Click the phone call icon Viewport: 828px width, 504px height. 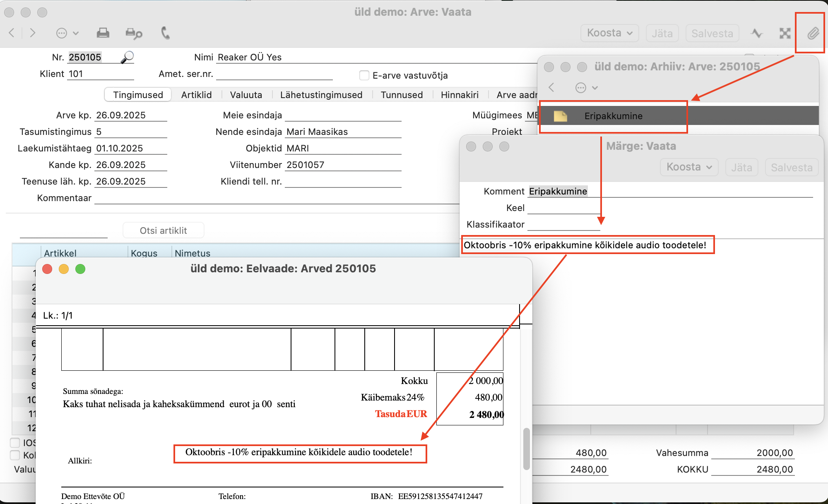tap(165, 33)
